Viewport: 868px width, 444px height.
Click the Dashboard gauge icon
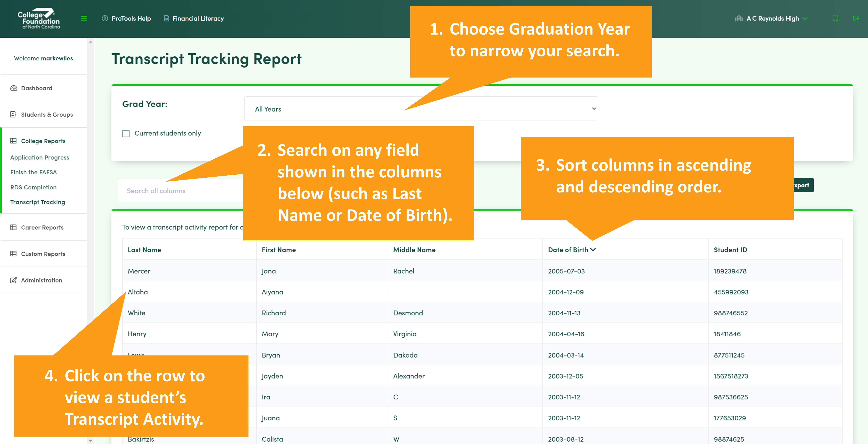pyautogui.click(x=13, y=88)
